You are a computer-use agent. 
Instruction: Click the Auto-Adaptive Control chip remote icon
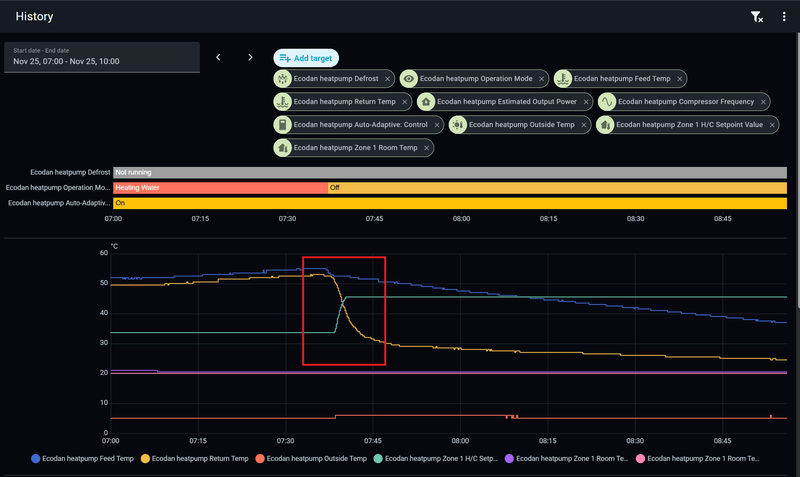pyautogui.click(x=282, y=124)
